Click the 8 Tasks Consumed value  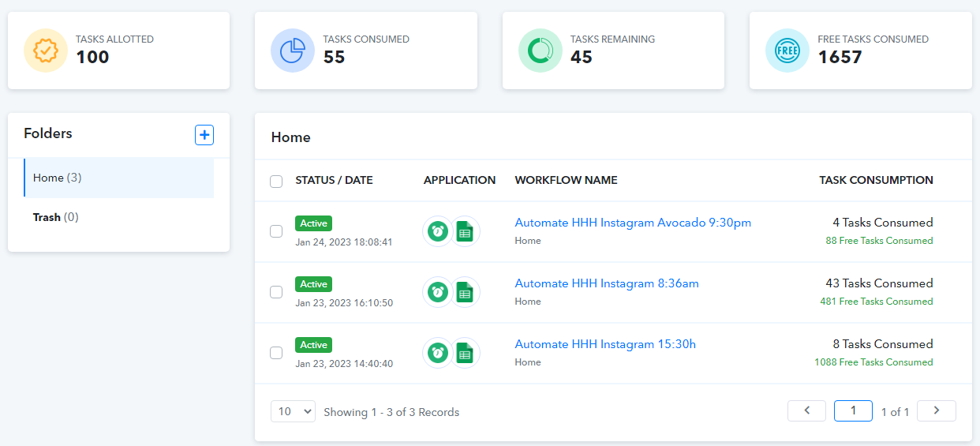click(x=882, y=344)
